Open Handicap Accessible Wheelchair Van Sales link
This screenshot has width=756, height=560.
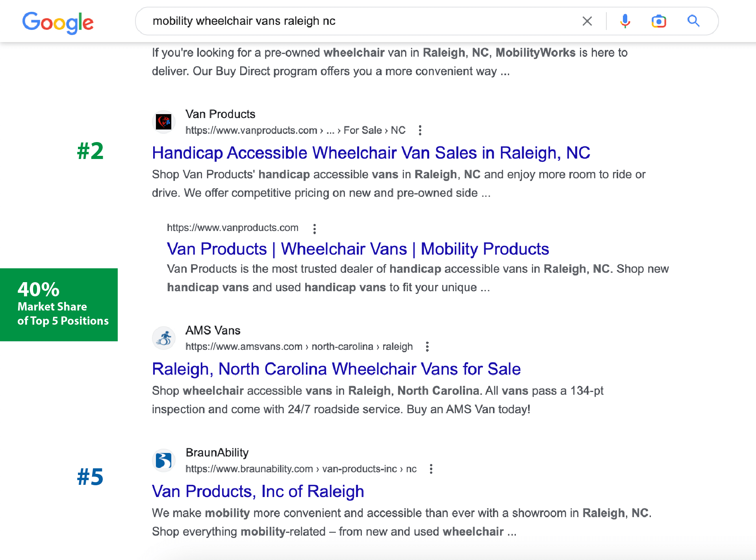click(x=371, y=153)
